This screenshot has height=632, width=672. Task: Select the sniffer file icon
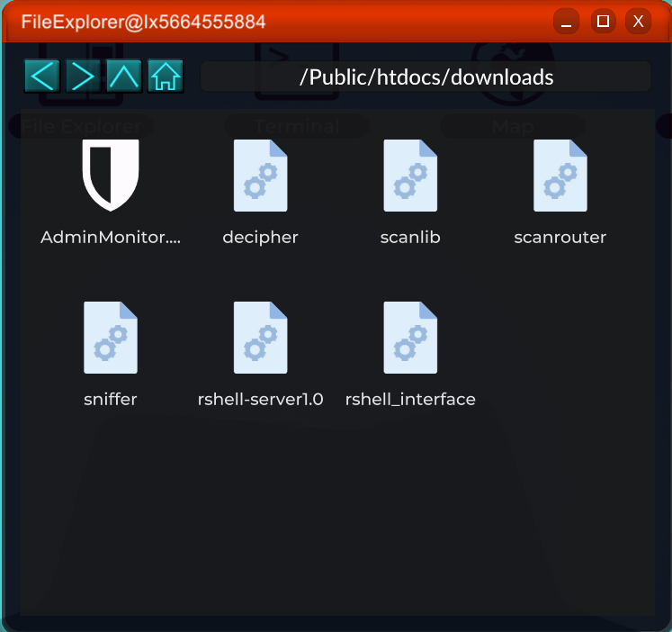click(111, 337)
